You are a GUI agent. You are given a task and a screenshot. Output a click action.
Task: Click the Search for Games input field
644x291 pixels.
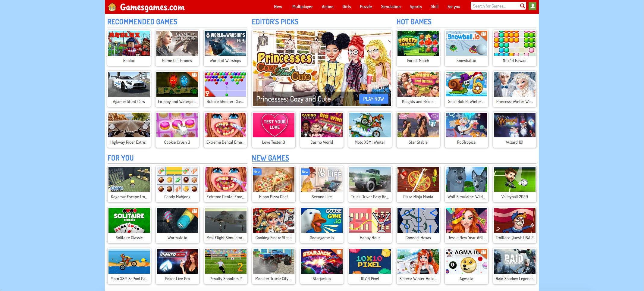point(494,6)
